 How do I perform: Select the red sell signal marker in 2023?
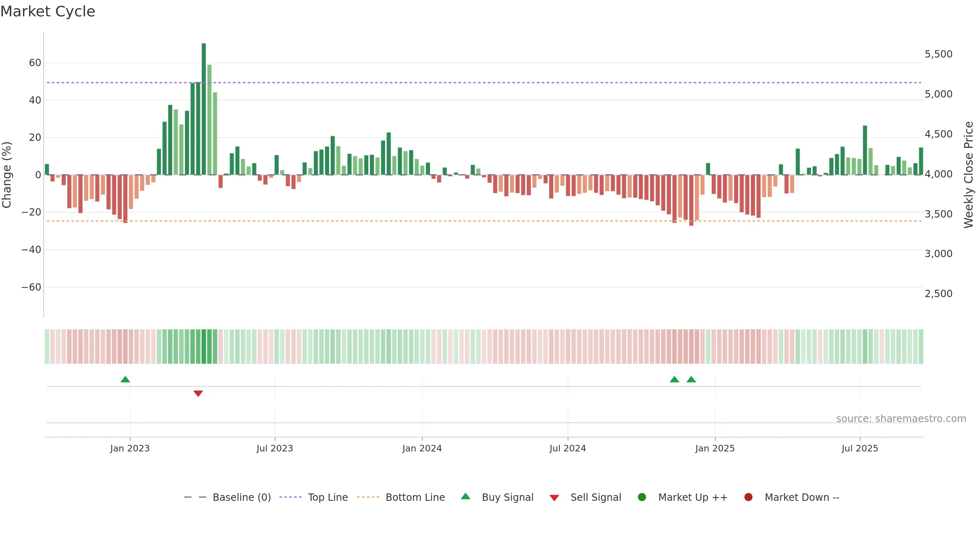click(198, 393)
